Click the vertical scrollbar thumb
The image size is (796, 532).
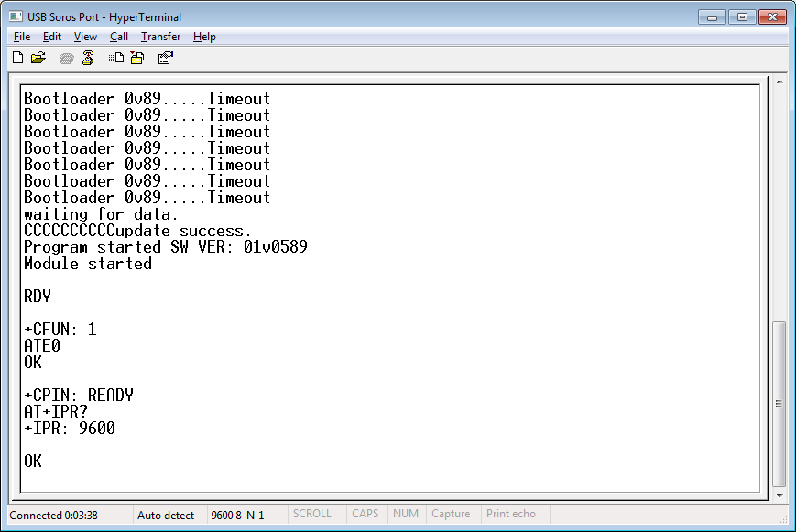pyautogui.click(x=780, y=404)
